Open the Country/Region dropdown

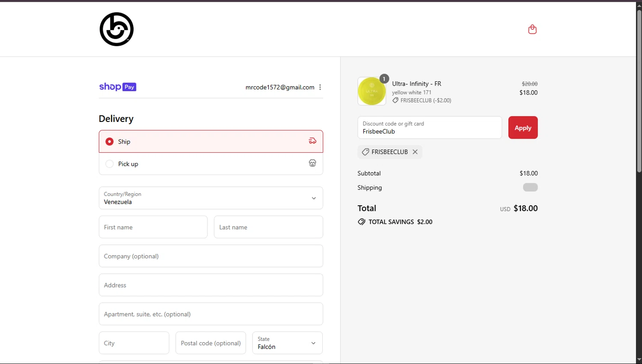pos(211,198)
